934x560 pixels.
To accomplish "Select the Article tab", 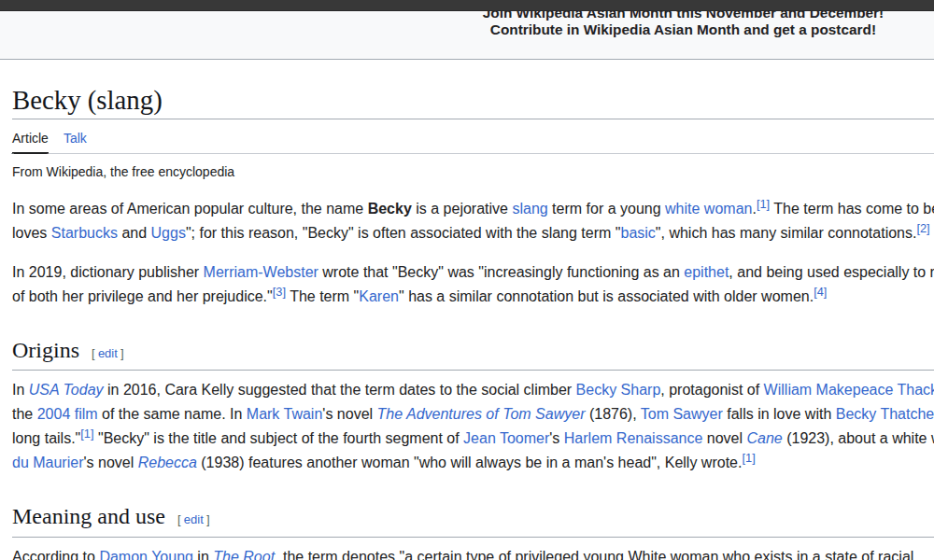I will point(30,138).
